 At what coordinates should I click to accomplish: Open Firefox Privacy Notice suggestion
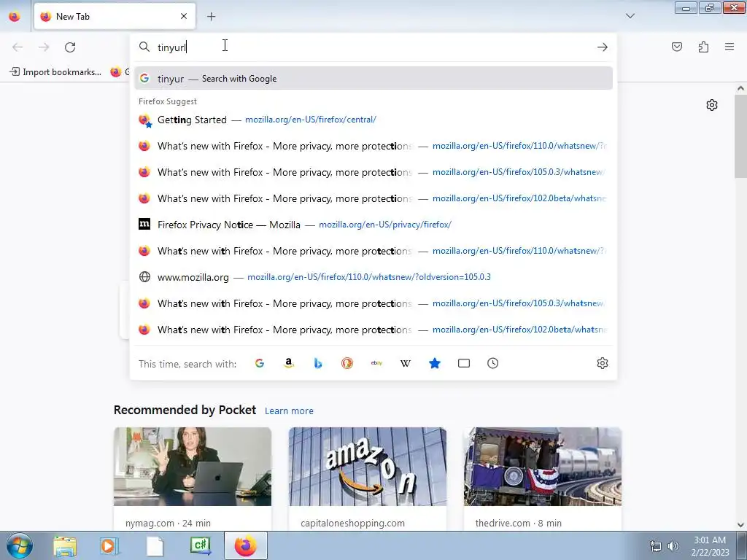pyautogui.click(x=373, y=225)
